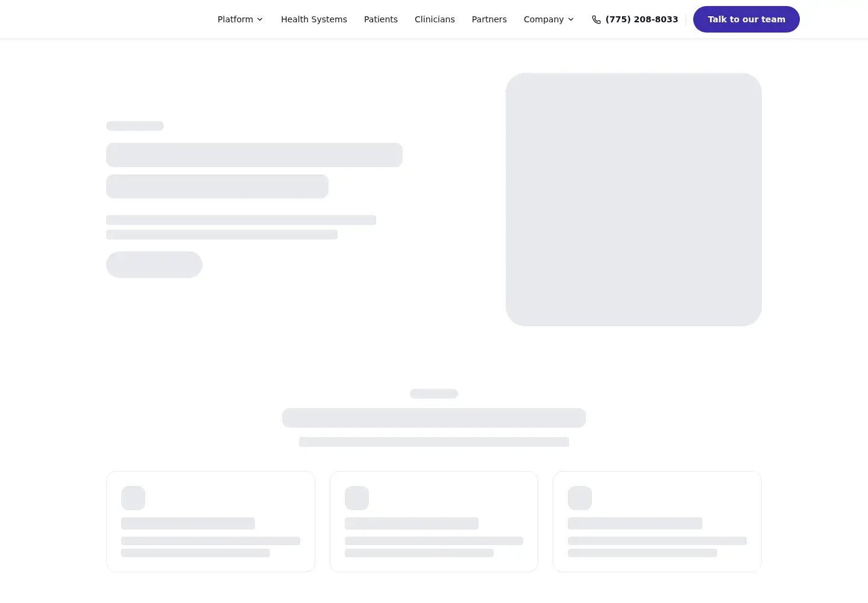868x603 pixels.
Task: Open the Patients nav link
Action: coord(381,19)
